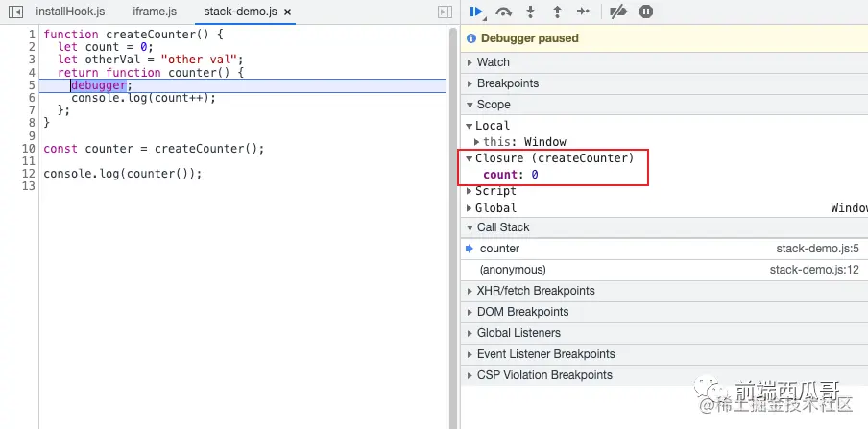Expand Event Listener Breakpoints section
The image size is (868, 429).
(x=663, y=354)
